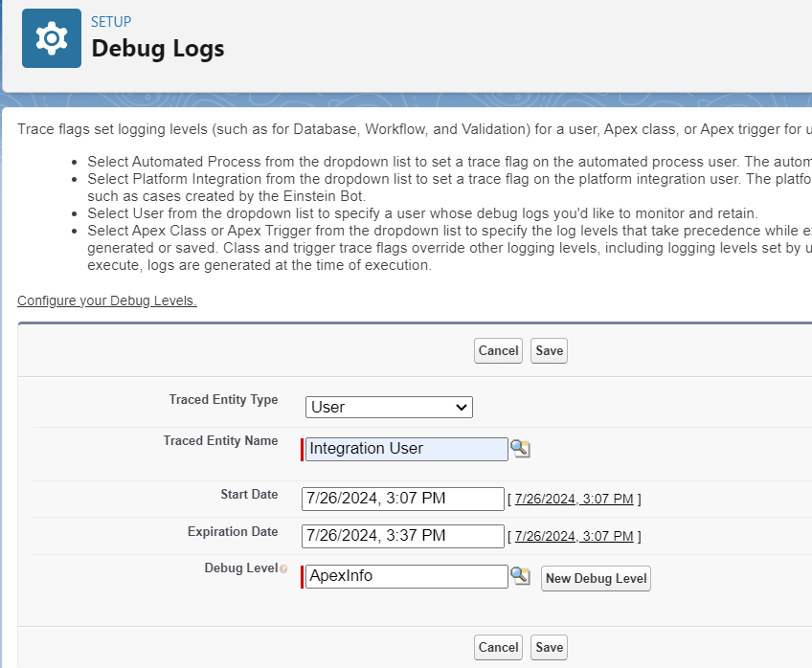
Task: Click the top Save button
Action: click(548, 350)
